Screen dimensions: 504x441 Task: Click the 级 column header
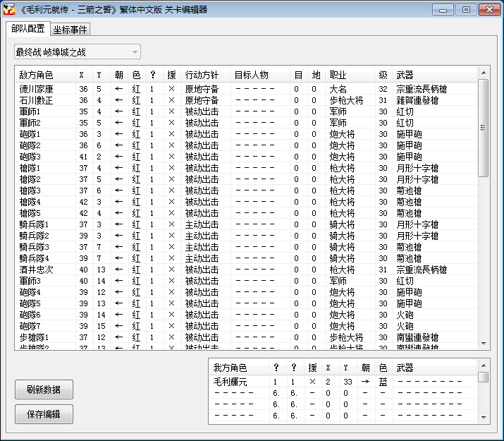383,75
